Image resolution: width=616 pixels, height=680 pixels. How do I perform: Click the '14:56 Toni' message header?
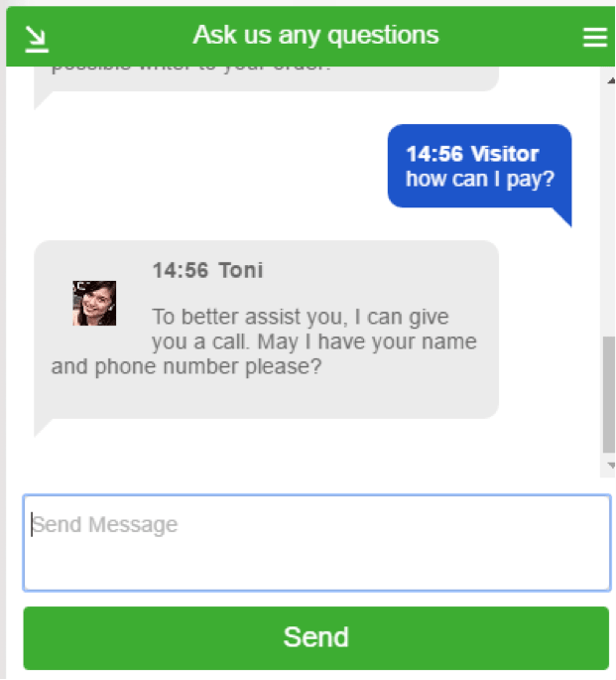tap(208, 270)
